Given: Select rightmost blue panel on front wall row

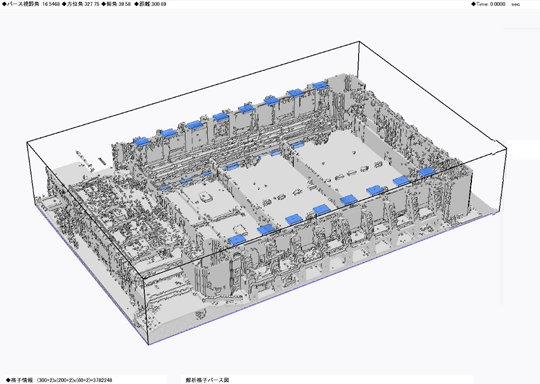Looking at the screenshot, I should tap(427, 172).
